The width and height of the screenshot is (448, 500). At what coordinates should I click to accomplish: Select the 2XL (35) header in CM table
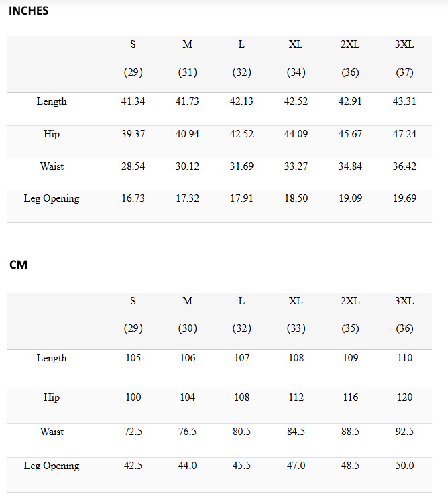(x=350, y=314)
